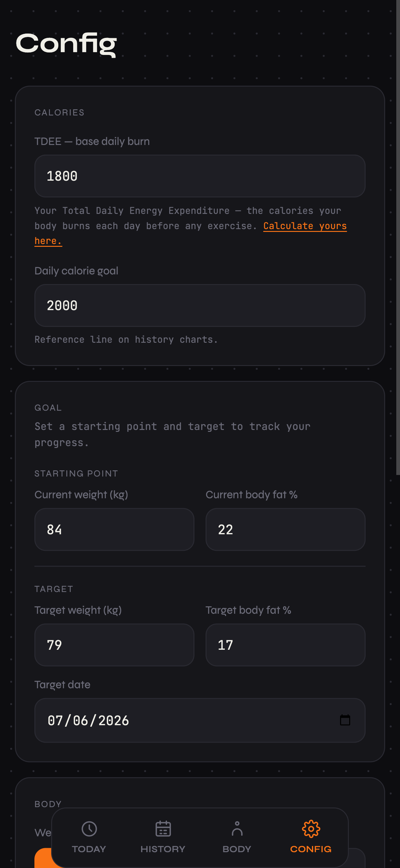Select the month segment of Target date
Screen dimensions: 400x868
[55, 721]
